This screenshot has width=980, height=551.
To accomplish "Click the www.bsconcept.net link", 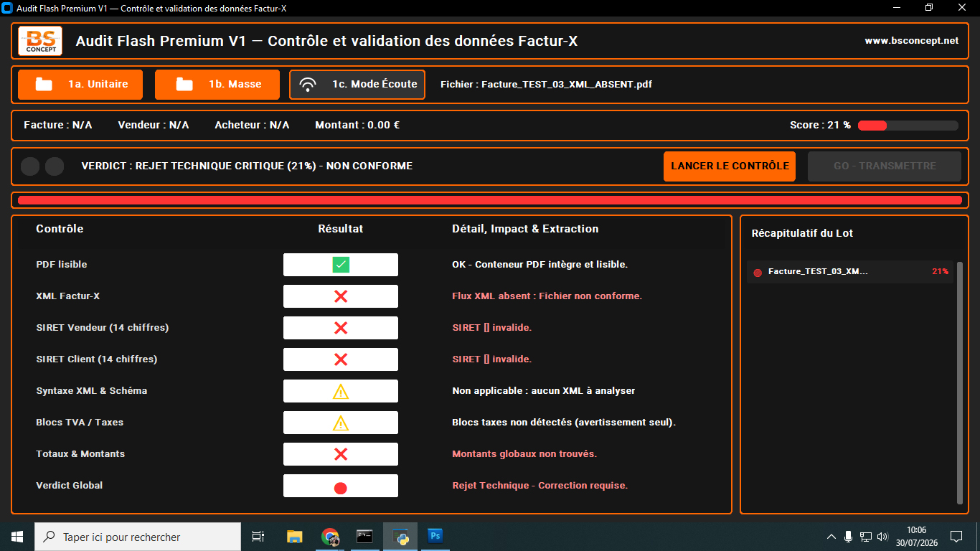I will click(912, 41).
